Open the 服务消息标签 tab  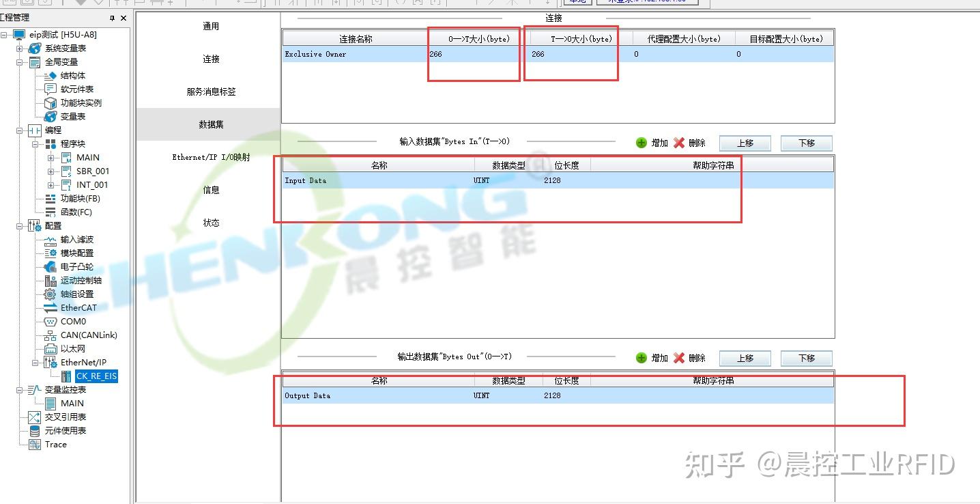click(x=211, y=92)
